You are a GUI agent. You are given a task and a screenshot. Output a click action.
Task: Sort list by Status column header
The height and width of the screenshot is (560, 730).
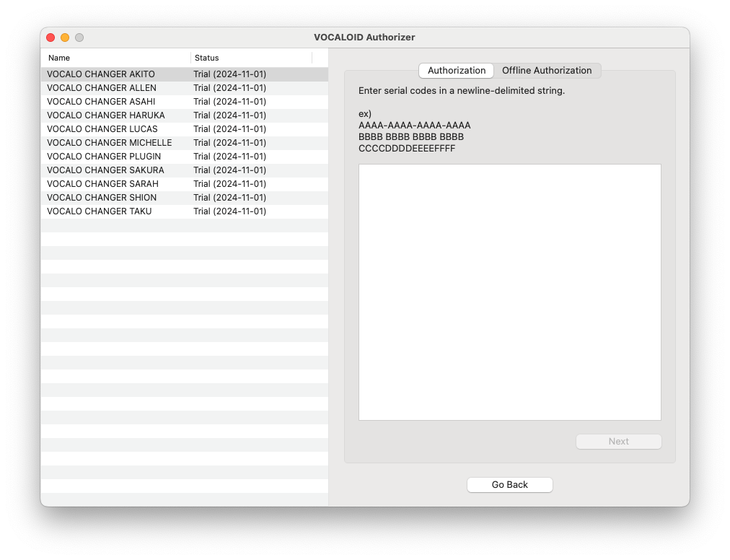[x=252, y=58]
